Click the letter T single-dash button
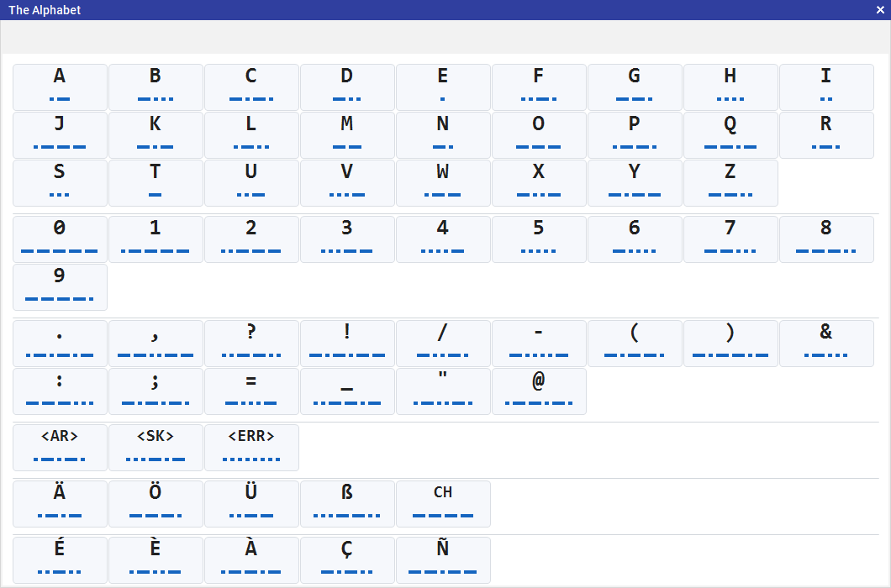The width and height of the screenshot is (891, 588). (x=156, y=183)
